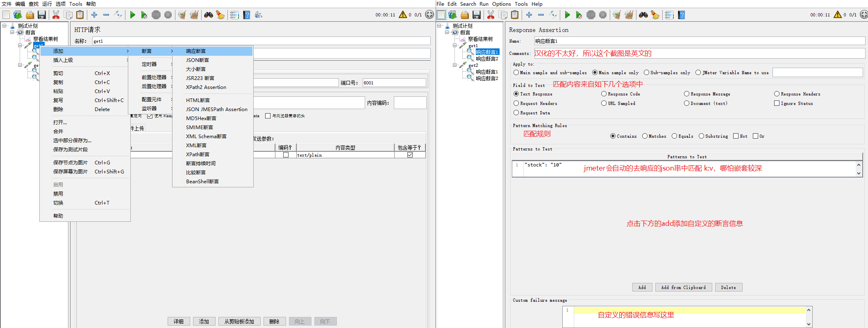Image resolution: width=868 pixels, height=328 pixels.
Task: Click the binoculars Search icon in right toolbar
Action: pos(643,15)
